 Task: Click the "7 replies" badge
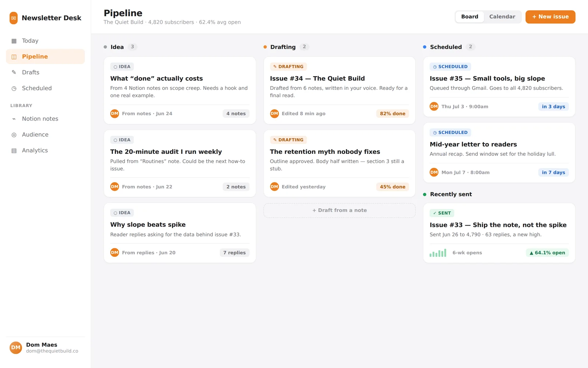[x=234, y=253]
